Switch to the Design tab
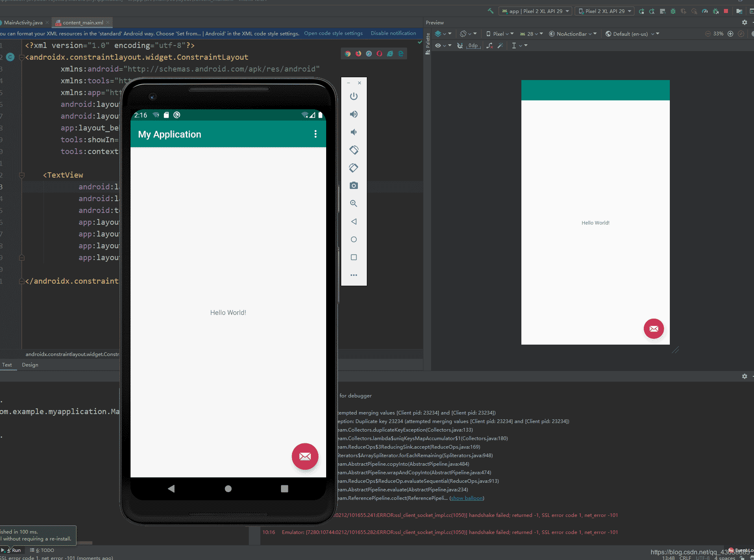This screenshot has width=754, height=560. click(x=30, y=365)
